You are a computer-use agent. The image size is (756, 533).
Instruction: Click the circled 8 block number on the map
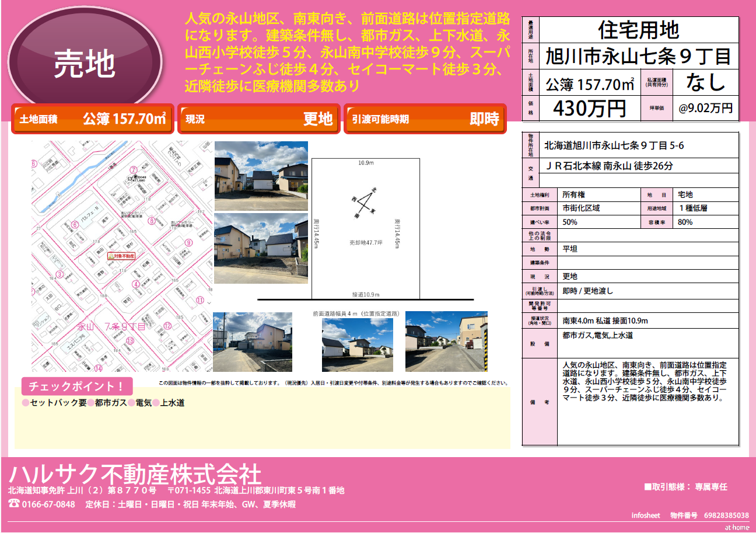coord(152,221)
